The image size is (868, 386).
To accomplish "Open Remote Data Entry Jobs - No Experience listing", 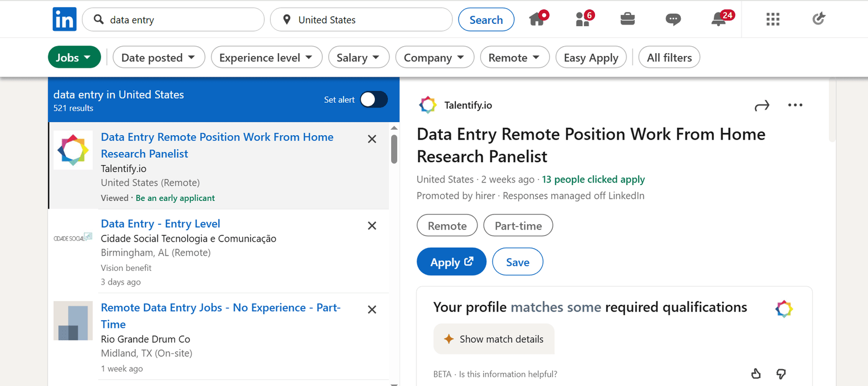I will coord(221,315).
